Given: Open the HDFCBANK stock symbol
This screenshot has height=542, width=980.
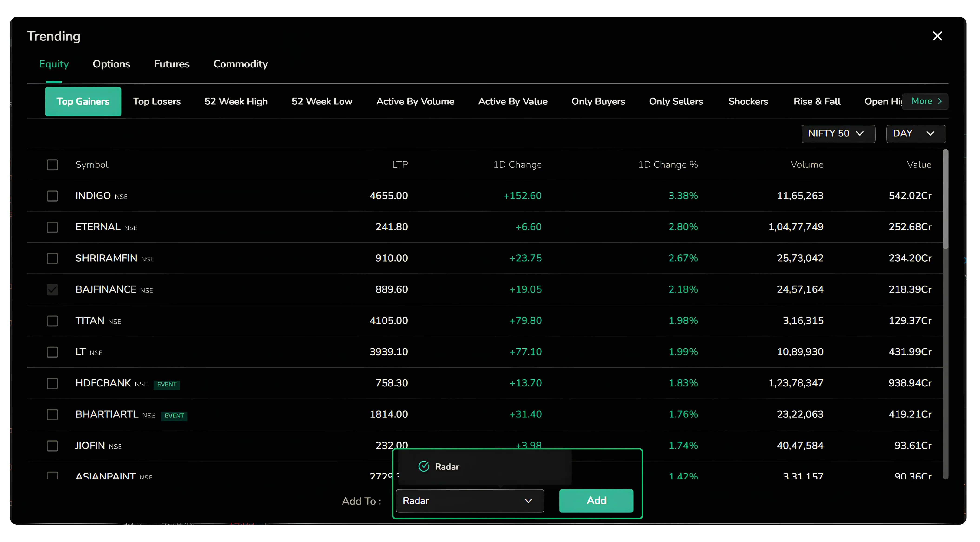Looking at the screenshot, I should [103, 383].
